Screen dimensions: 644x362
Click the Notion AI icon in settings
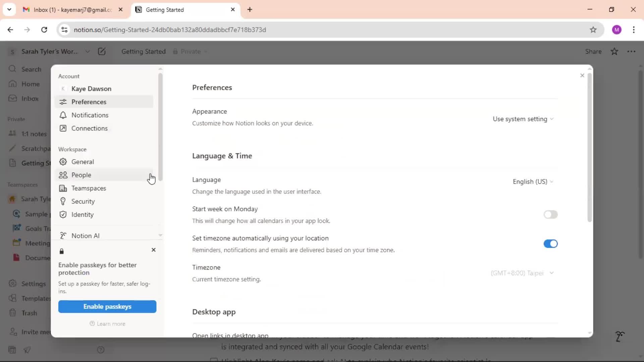63,236
